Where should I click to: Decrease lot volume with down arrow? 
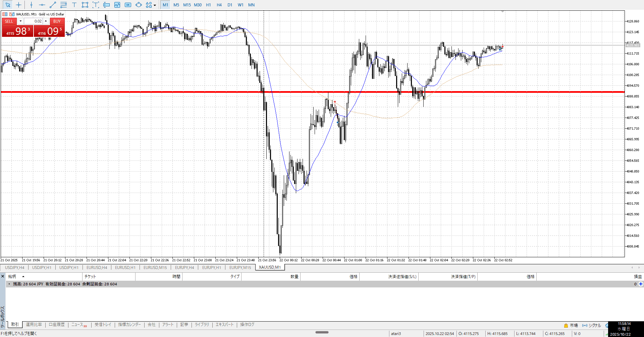tap(20, 21)
